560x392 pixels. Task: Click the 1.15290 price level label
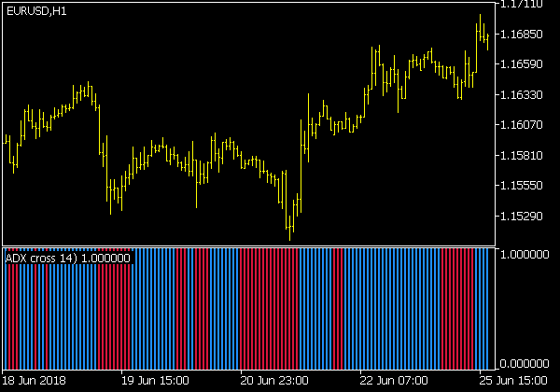pos(522,217)
